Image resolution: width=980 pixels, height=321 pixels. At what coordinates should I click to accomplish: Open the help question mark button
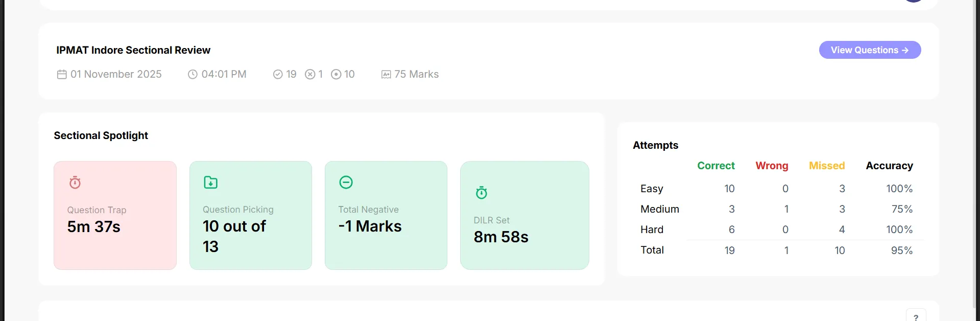coord(916,316)
